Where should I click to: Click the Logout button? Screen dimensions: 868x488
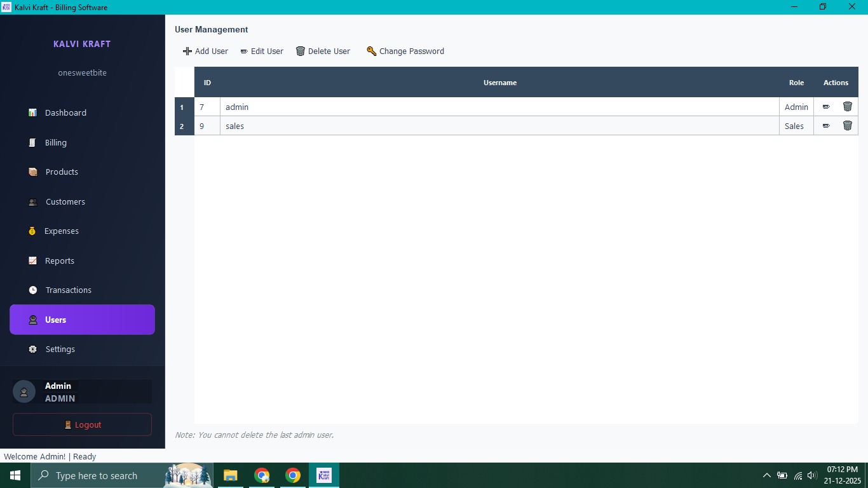pos(82,424)
